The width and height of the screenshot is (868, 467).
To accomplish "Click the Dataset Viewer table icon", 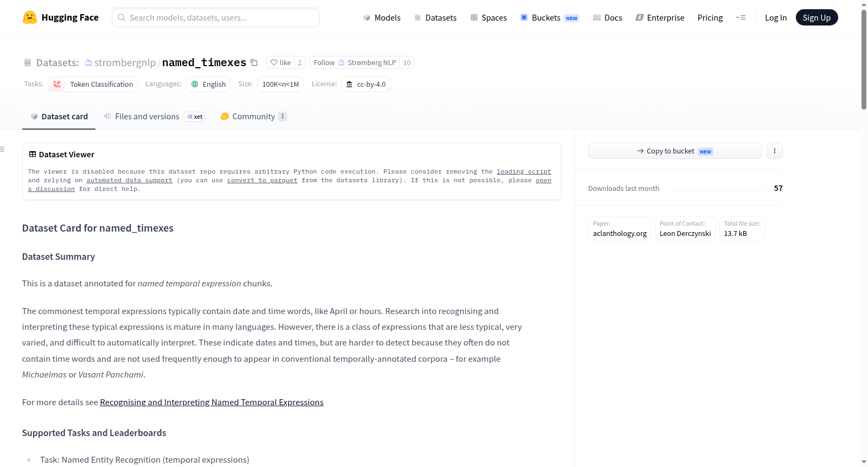I will (33, 155).
